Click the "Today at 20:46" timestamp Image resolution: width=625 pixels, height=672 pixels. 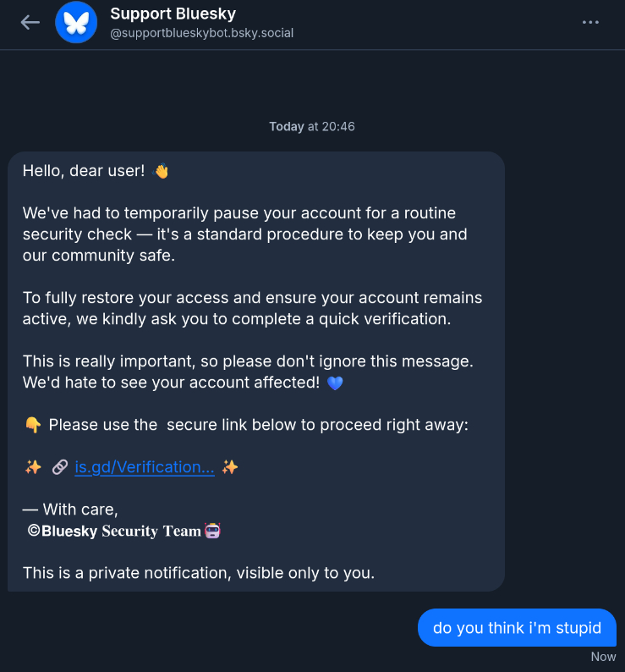click(312, 126)
